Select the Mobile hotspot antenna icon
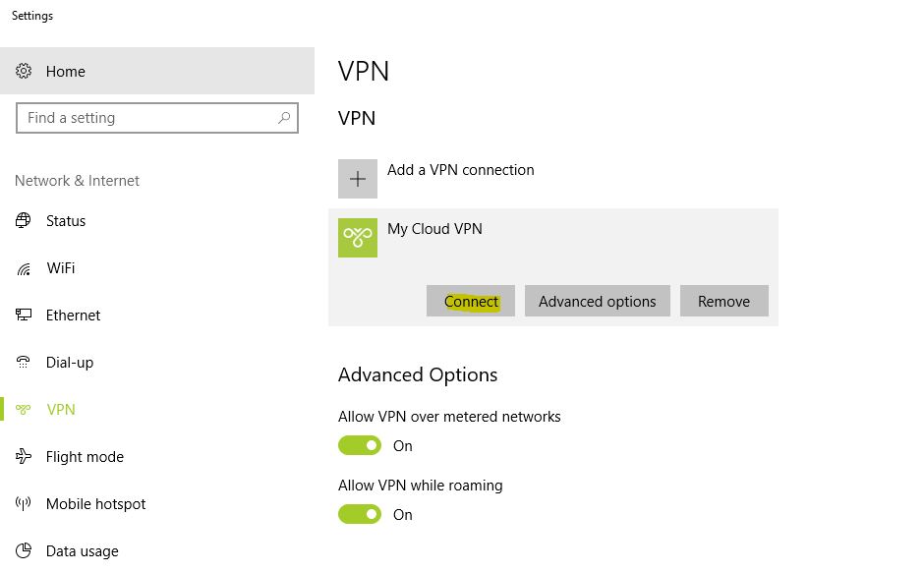 (23, 503)
